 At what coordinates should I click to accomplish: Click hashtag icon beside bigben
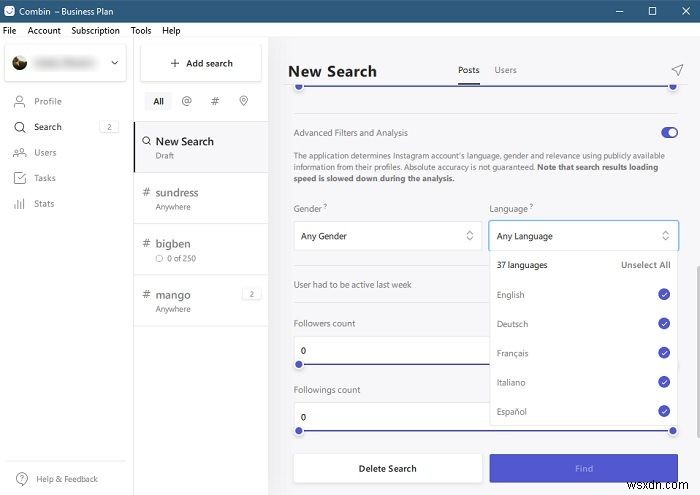click(x=146, y=243)
